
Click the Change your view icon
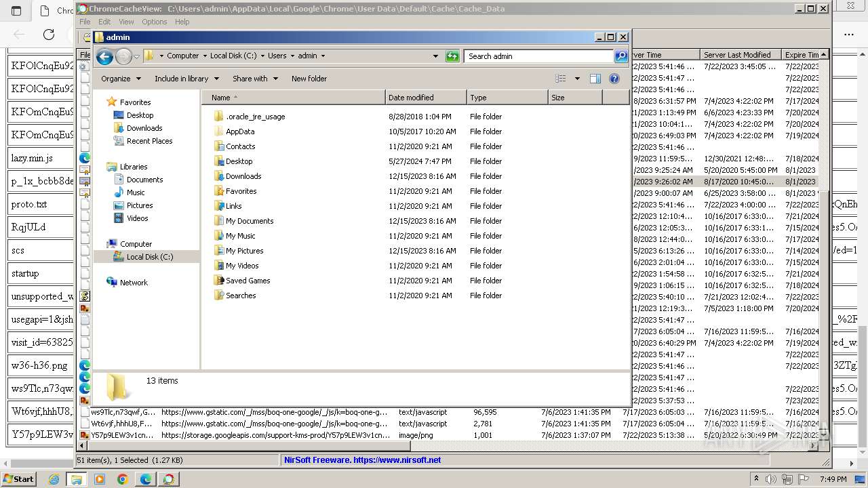(560, 79)
